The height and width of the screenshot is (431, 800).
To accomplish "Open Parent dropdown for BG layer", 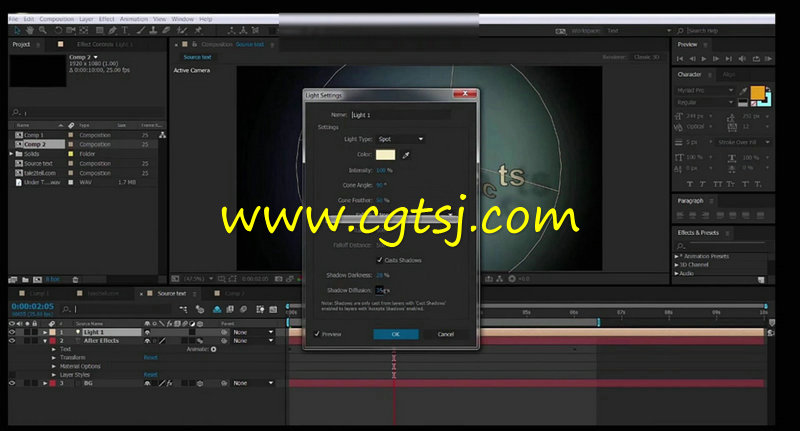I will 253,383.
